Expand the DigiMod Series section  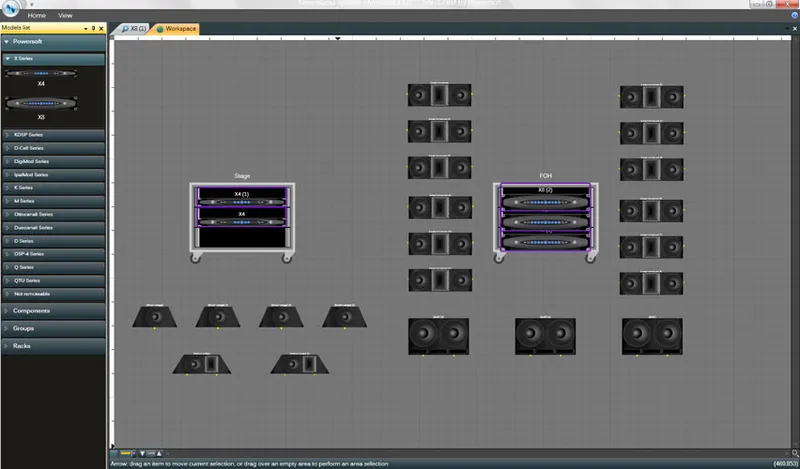coord(53,161)
